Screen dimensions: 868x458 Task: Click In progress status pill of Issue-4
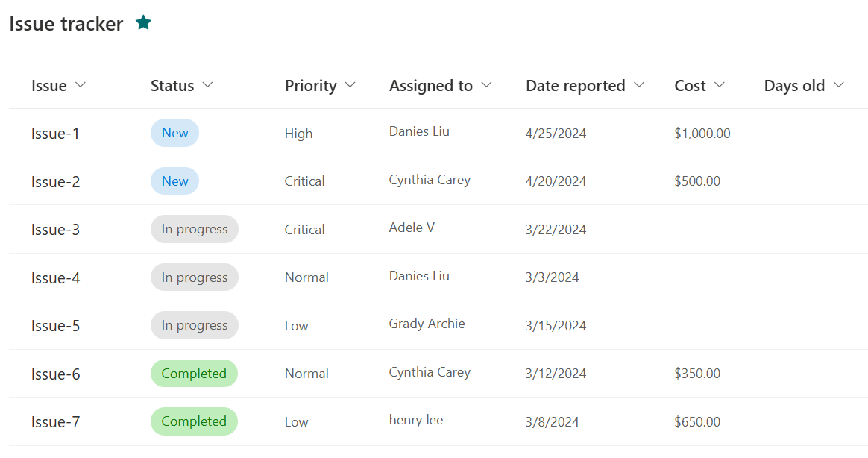coord(195,277)
